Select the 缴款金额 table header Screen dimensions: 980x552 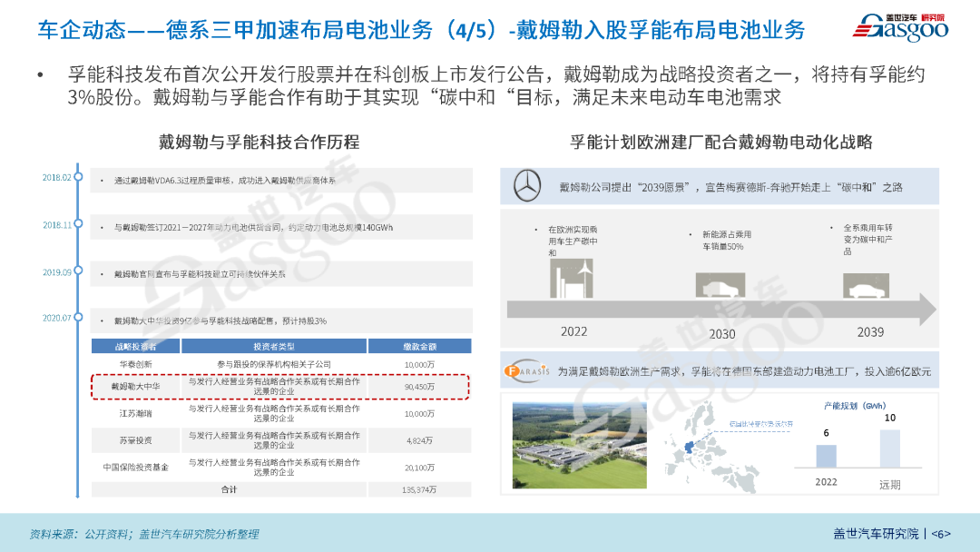tap(419, 346)
